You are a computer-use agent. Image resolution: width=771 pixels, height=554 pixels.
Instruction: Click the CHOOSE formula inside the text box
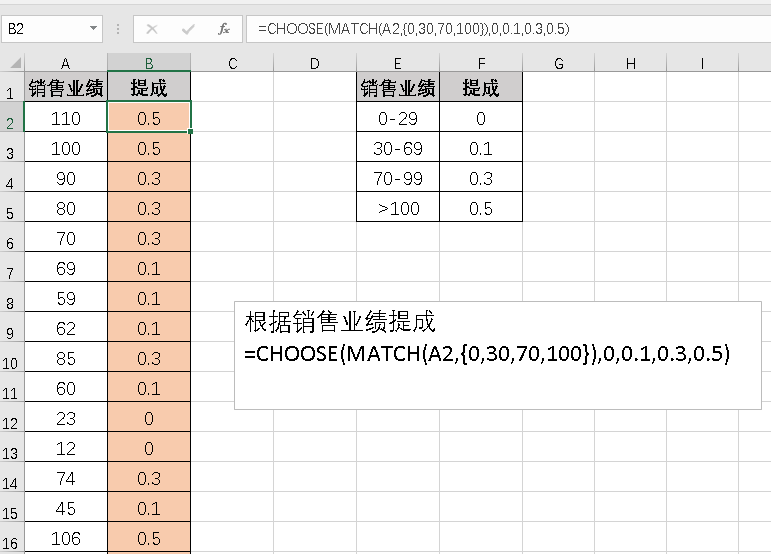tap(487, 353)
